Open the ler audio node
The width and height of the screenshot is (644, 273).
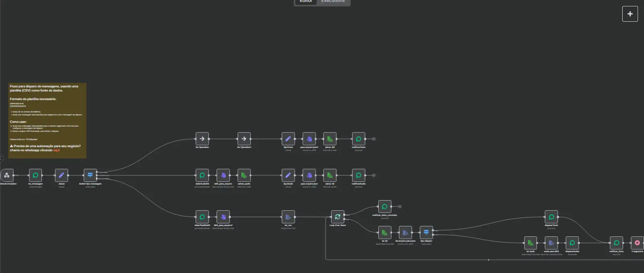(x=530, y=243)
